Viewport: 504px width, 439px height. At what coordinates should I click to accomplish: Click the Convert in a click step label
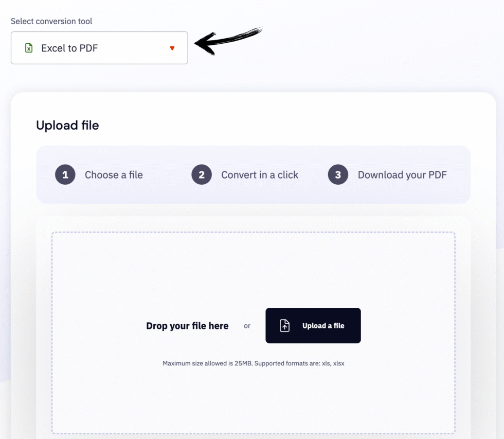click(259, 174)
